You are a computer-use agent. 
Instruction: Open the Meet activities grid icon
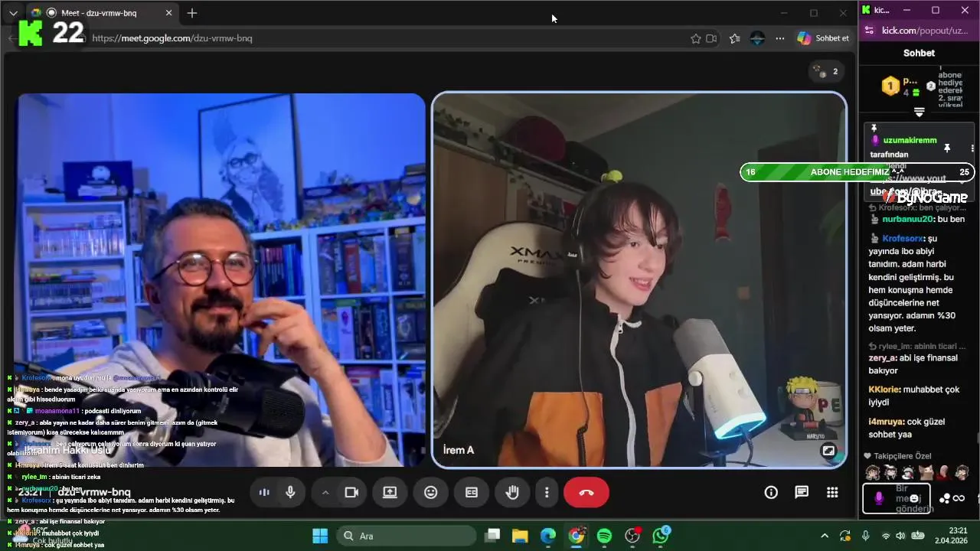click(832, 492)
